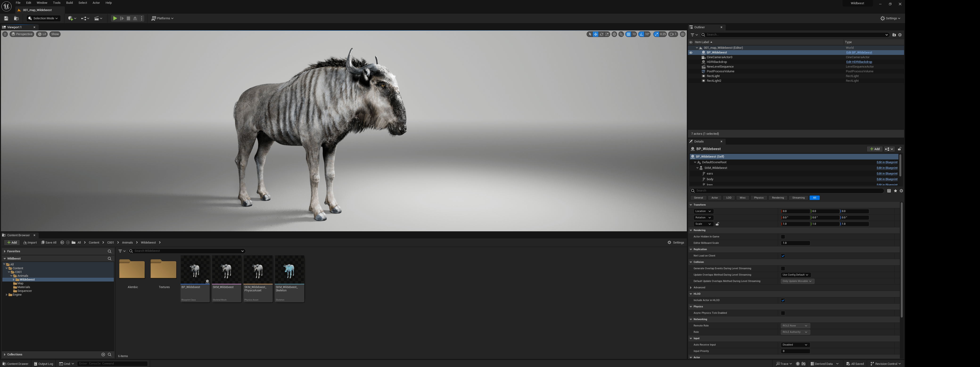This screenshot has height=367, width=980.
Task: Open Details panel settings gear
Action: click(901, 191)
